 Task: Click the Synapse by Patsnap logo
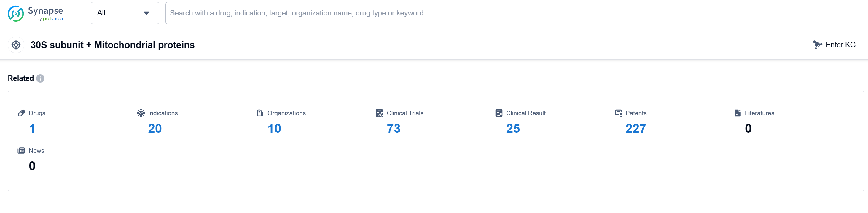[x=35, y=13]
